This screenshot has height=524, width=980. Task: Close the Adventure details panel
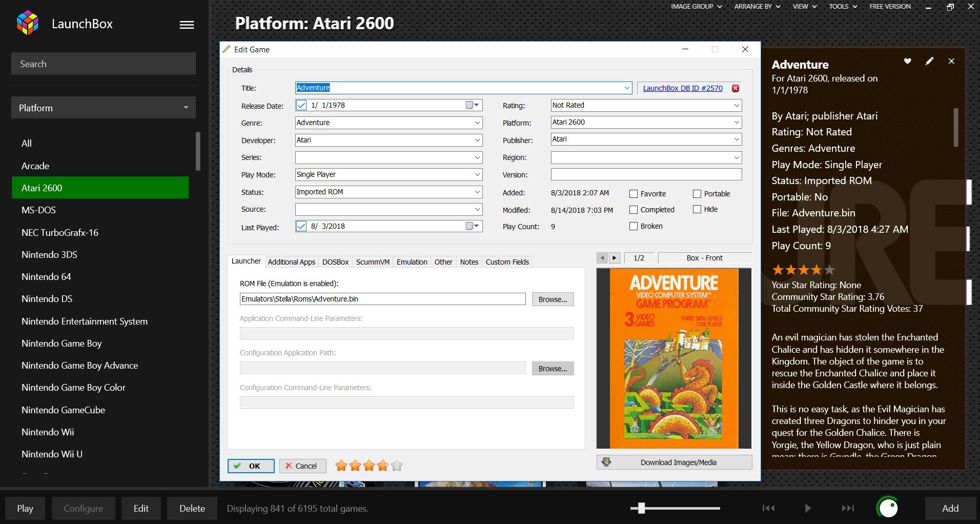click(x=951, y=61)
